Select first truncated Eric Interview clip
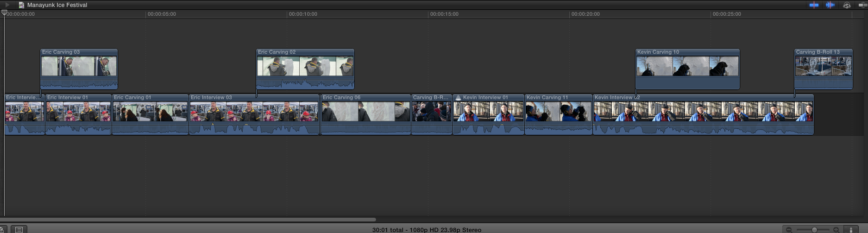Screen dimensions: 868x233 [x=25, y=114]
